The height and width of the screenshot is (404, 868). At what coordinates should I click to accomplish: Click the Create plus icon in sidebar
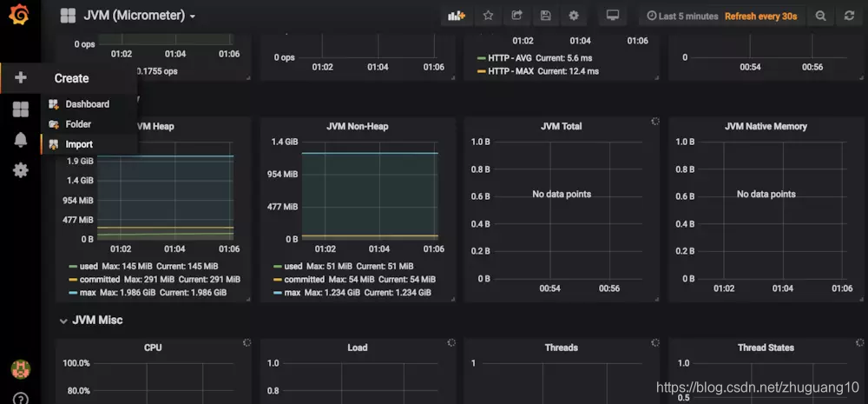[x=21, y=77]
